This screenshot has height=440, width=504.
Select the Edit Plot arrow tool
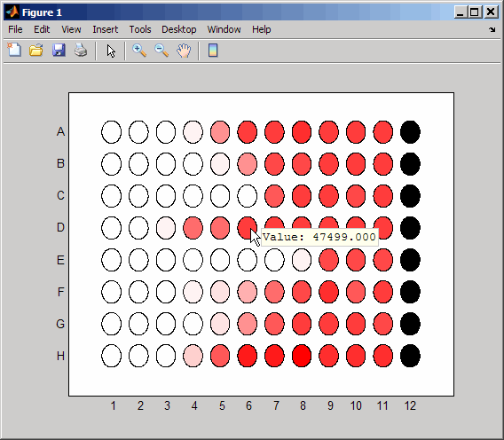[111, 51]
